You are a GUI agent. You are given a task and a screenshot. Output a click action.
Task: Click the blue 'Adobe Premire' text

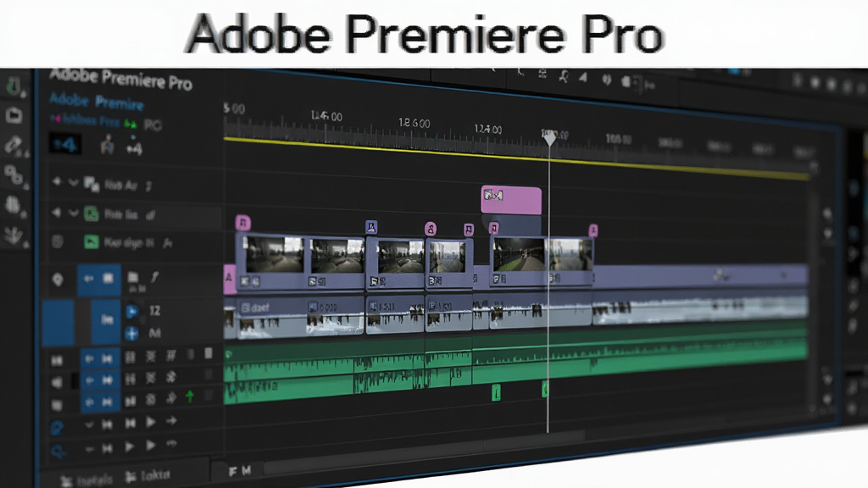click(x=97, y=102)
